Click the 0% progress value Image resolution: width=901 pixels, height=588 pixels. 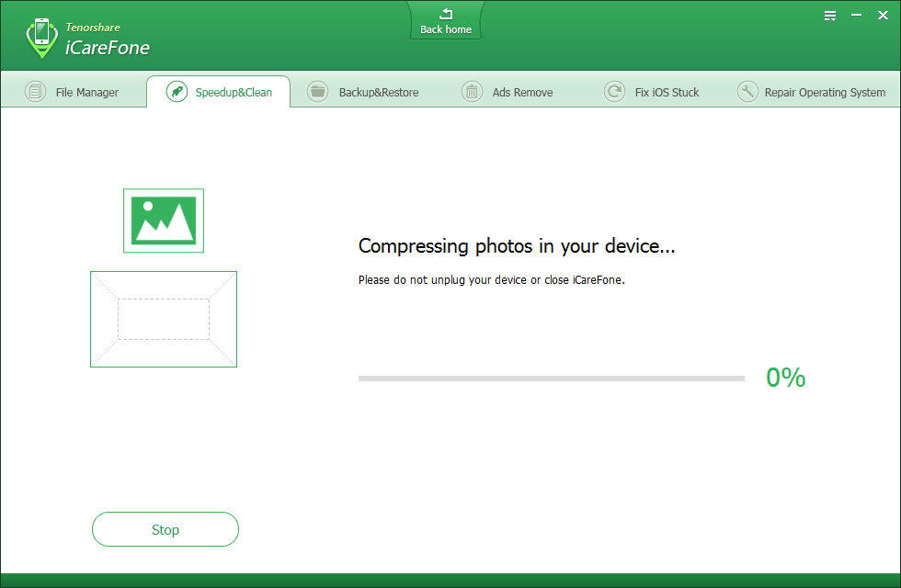tap(785, 378)
